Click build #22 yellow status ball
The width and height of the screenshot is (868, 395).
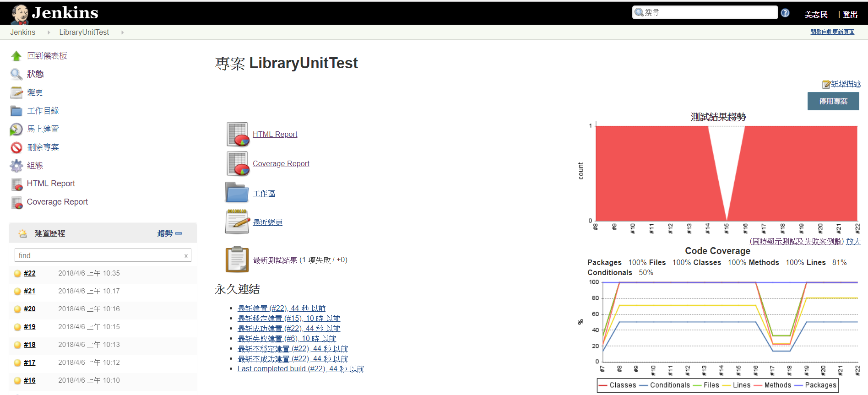tap(17, 273)
